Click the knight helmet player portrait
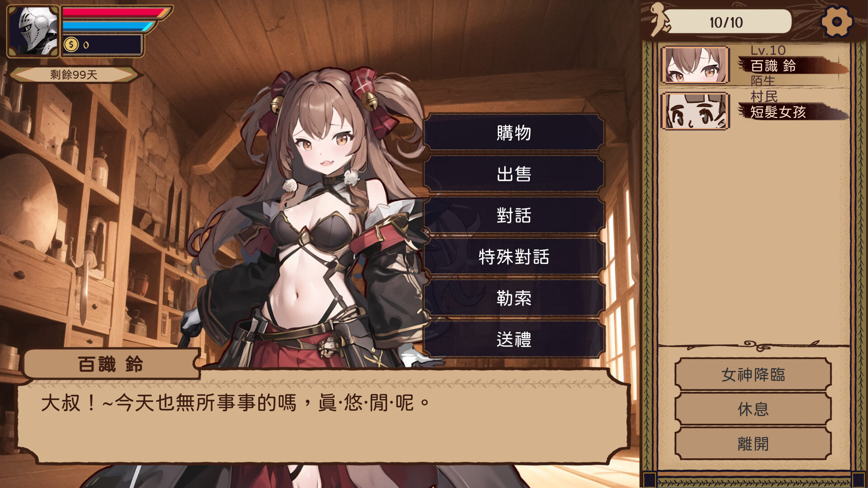 click(33, 31)
